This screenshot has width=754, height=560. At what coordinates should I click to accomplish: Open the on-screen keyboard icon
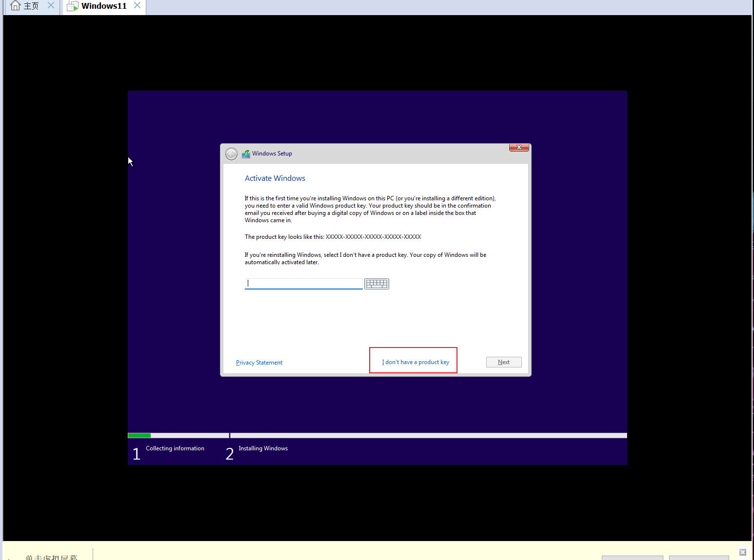tap(377, 284)
